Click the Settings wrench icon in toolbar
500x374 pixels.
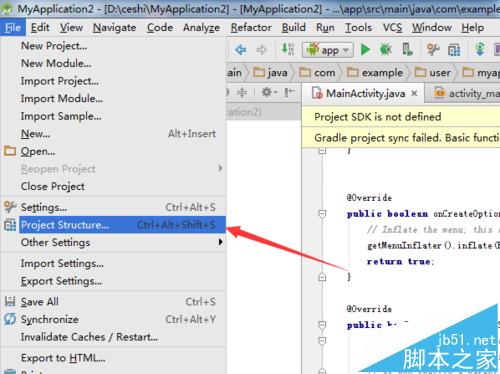pyautogui.click(x=433, y=50)
